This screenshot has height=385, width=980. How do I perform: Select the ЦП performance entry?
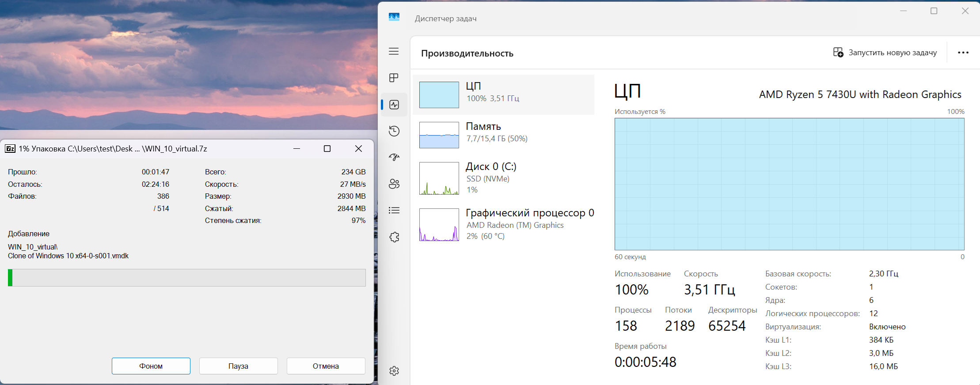click(x=503, y=94)
